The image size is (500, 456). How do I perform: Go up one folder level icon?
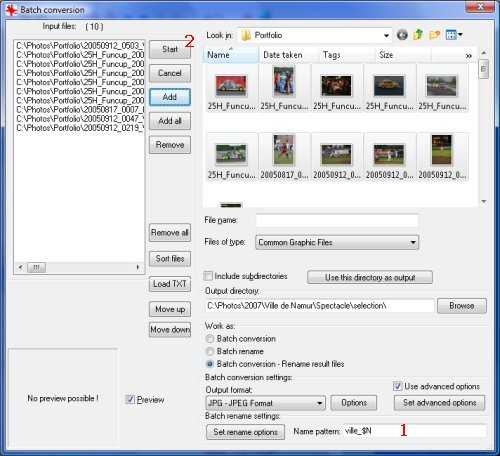(x=418, y=35)
